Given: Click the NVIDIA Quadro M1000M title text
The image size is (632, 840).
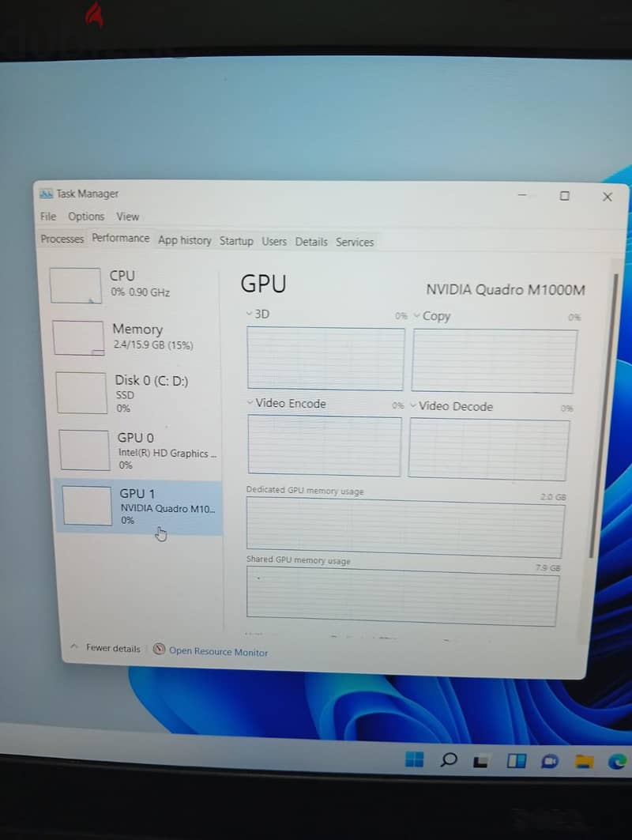Looking at the screenshot, I should 505,290.
